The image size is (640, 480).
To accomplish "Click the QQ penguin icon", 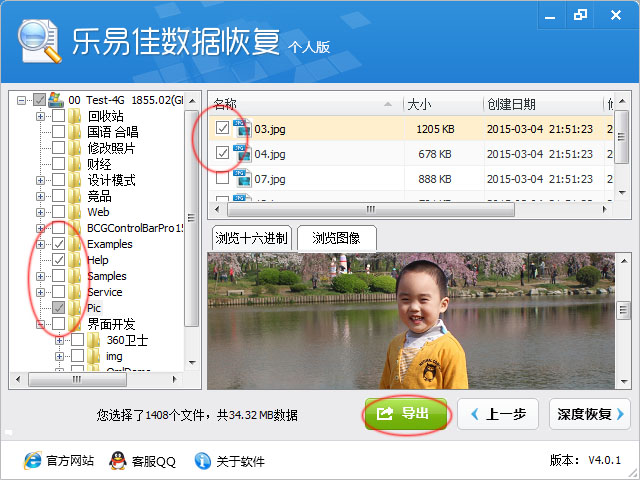I will point(118,460).
